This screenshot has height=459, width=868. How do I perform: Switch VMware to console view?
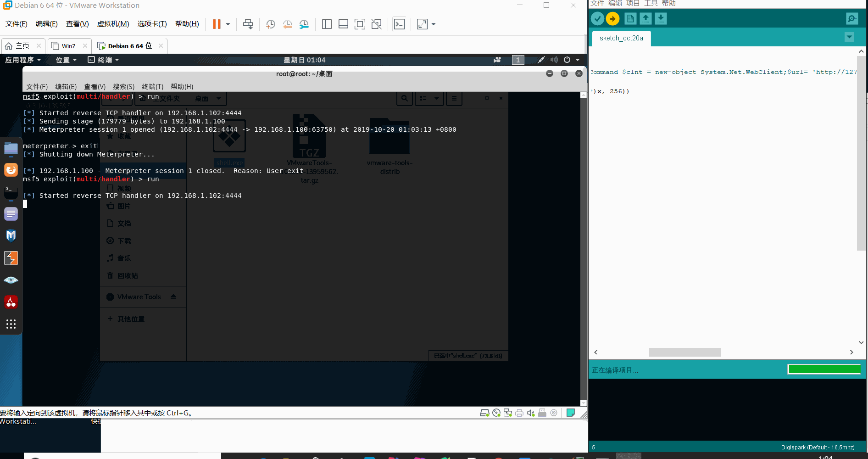(x=400, y=24)
